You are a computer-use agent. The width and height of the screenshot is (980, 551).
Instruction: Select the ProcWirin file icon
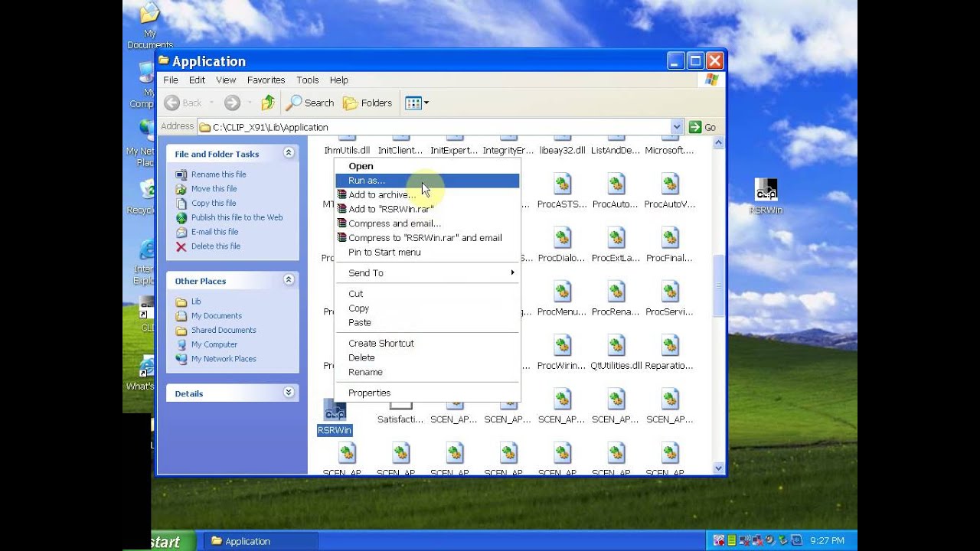point(563,345)
